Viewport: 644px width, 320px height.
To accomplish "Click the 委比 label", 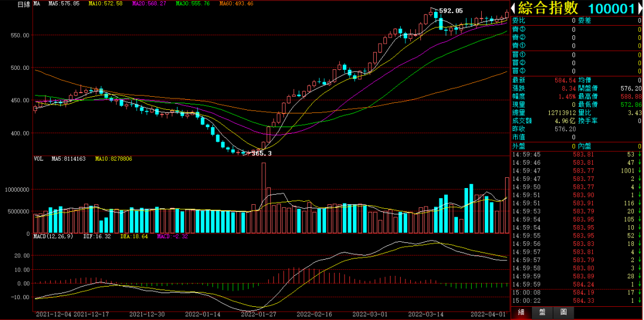I will click(518, 20).
